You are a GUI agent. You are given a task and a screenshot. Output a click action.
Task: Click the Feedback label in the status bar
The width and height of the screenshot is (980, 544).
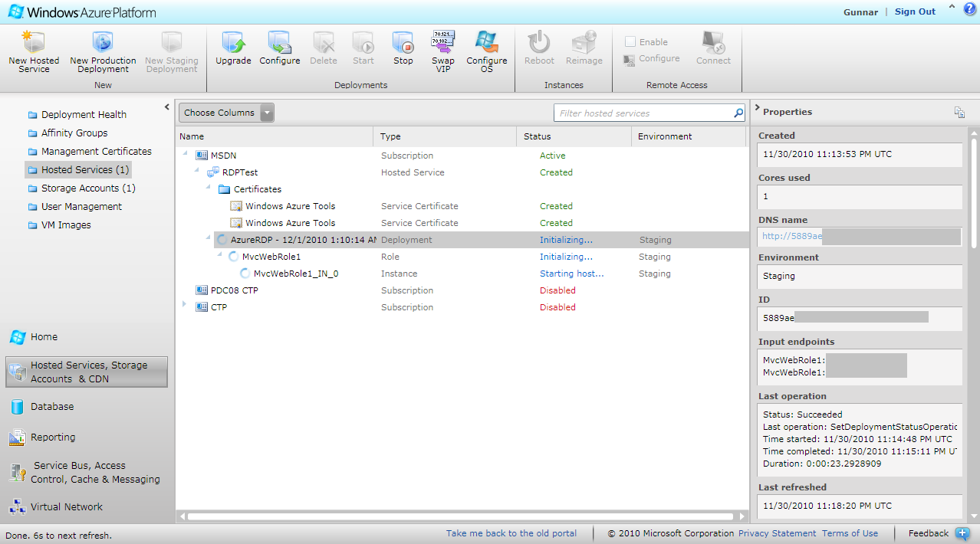coord(929,533)
